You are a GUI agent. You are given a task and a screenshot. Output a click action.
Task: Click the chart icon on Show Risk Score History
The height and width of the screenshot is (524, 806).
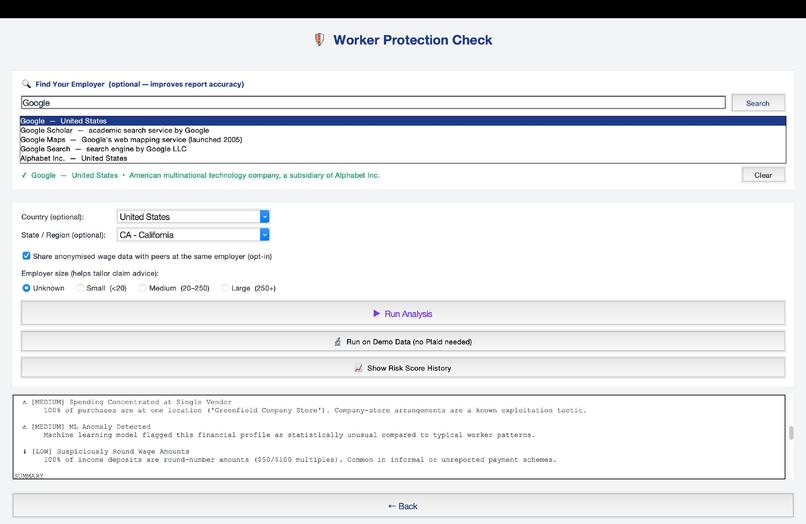(x=358, y=368)
